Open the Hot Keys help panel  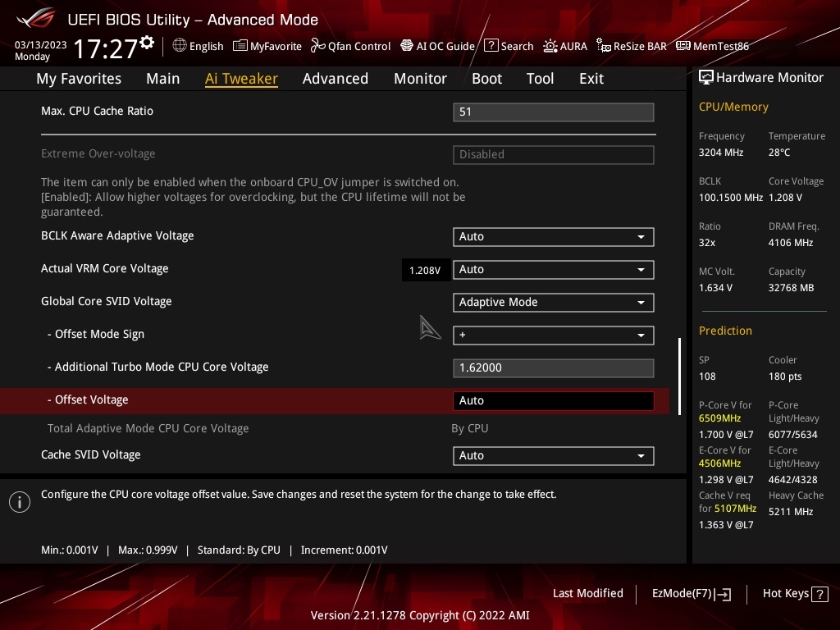click(x=794, y=593)
